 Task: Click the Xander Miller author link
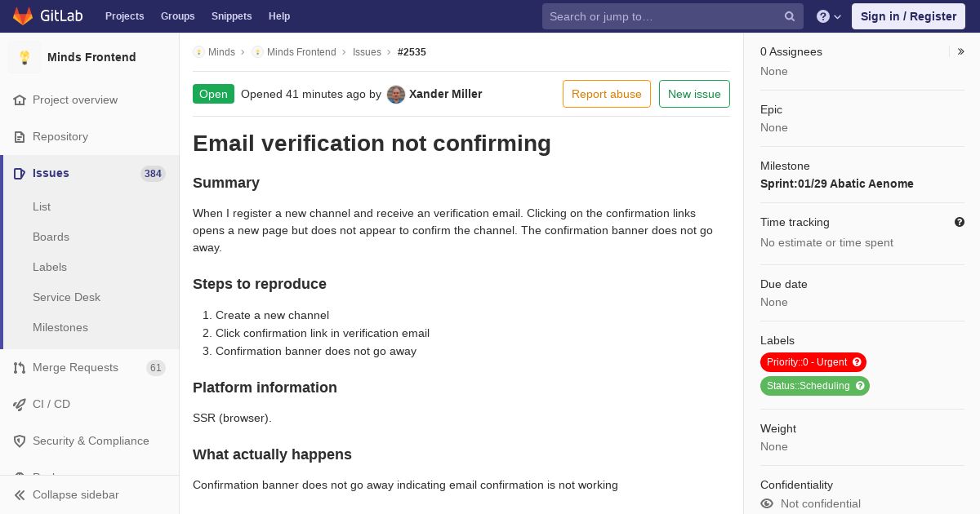coord(445,94)
